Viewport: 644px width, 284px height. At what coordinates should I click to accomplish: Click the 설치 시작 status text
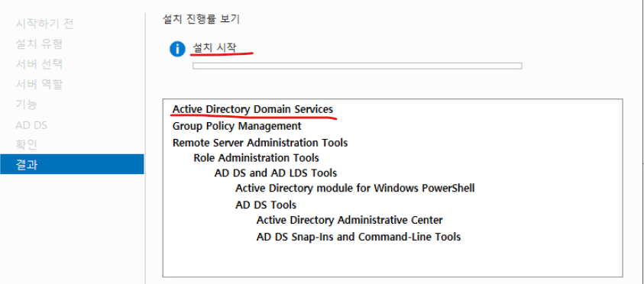click(x=215, y=47)
